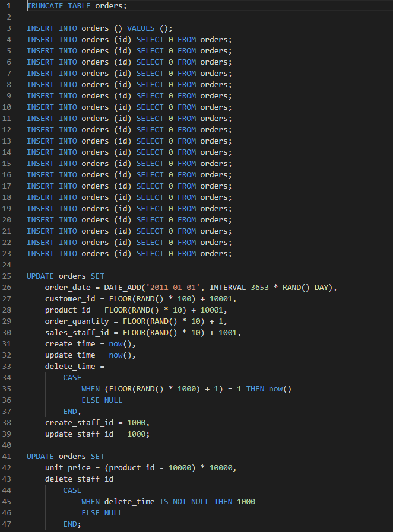Viewport: 393px width, 532px height.
Task: Click the ELSE keyword on line 36
Action: 91,400
